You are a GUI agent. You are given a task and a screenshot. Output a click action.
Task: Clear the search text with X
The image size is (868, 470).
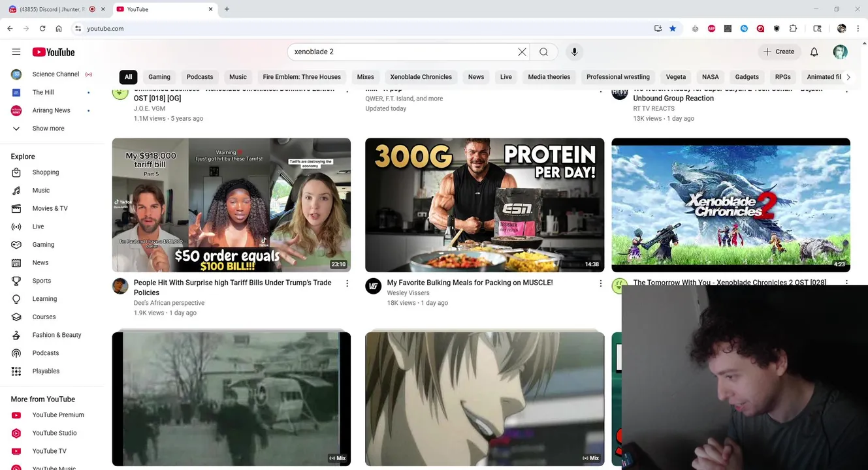[522, 52]
